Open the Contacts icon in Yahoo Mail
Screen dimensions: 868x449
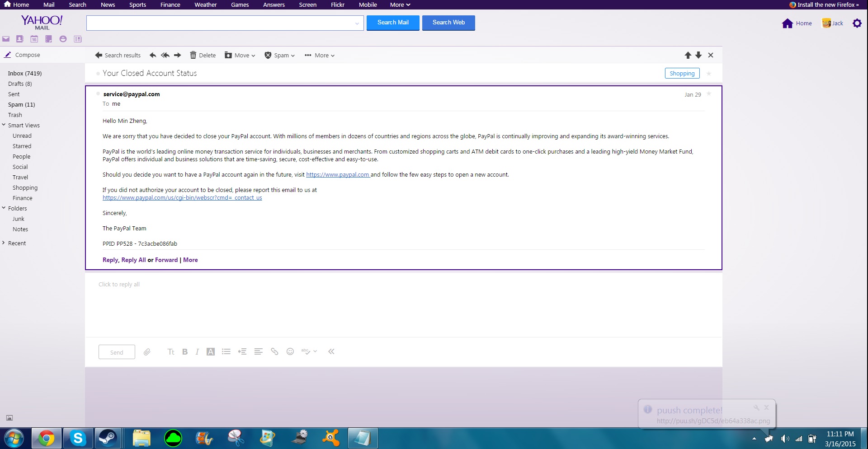(x=20, y=39)
